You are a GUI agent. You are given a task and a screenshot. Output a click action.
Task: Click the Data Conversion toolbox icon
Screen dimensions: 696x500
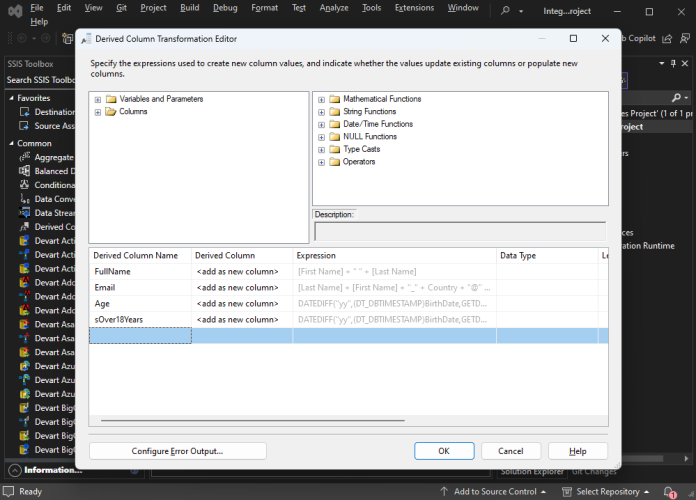(x=24, y=199)
